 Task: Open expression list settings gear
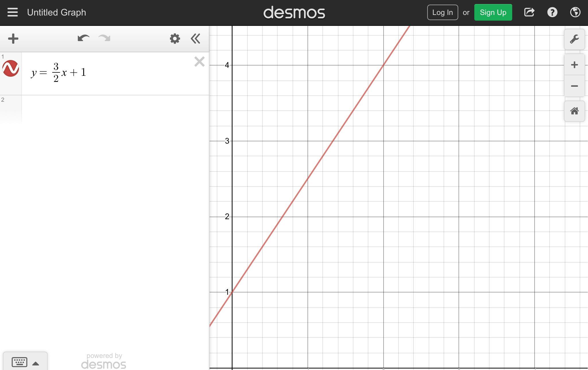click(175, 38)
